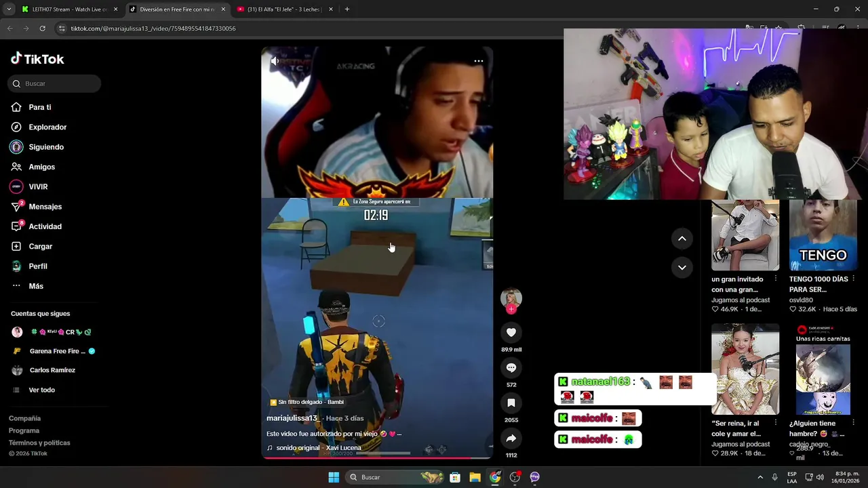The image size is (868, 488).
Task: Open a new browser tab
Action: click(x=347, y=9)
